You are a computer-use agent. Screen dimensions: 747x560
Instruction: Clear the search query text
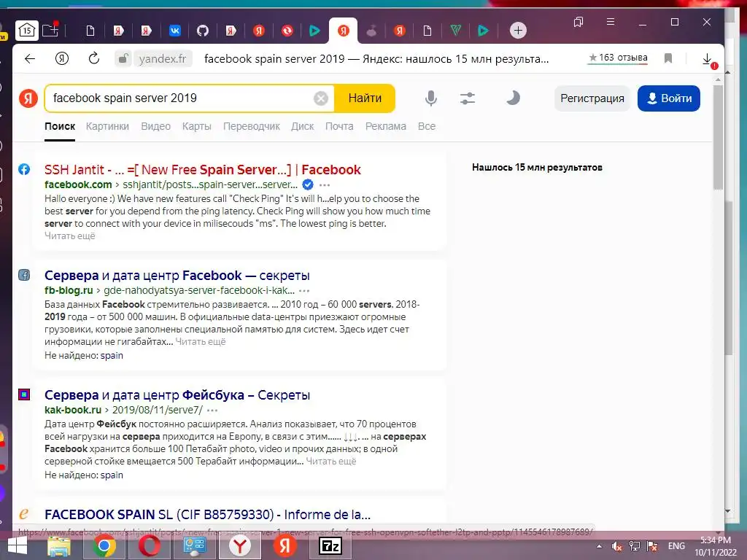pyautogui.click(x=321, y=98)
